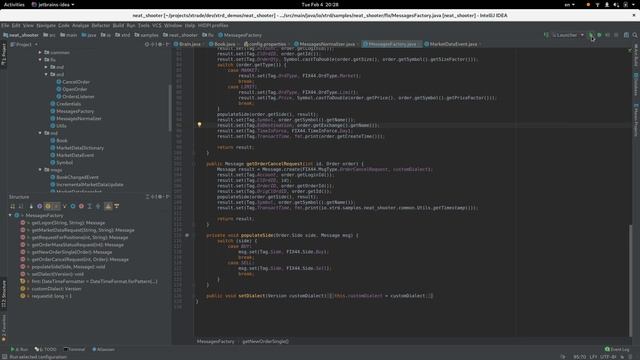Hide the Project tool window
640x360 pixels.
[167, 44]
